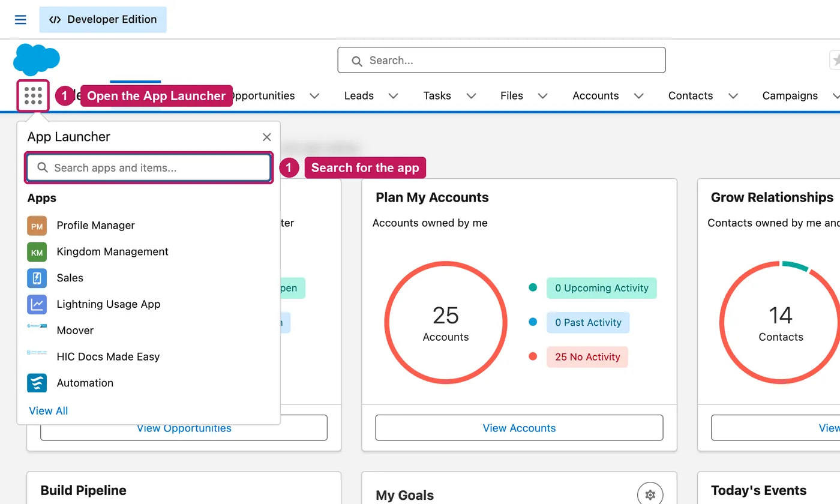Open the Accounts tab
The image size is (840, 504).
click(596, 96)
